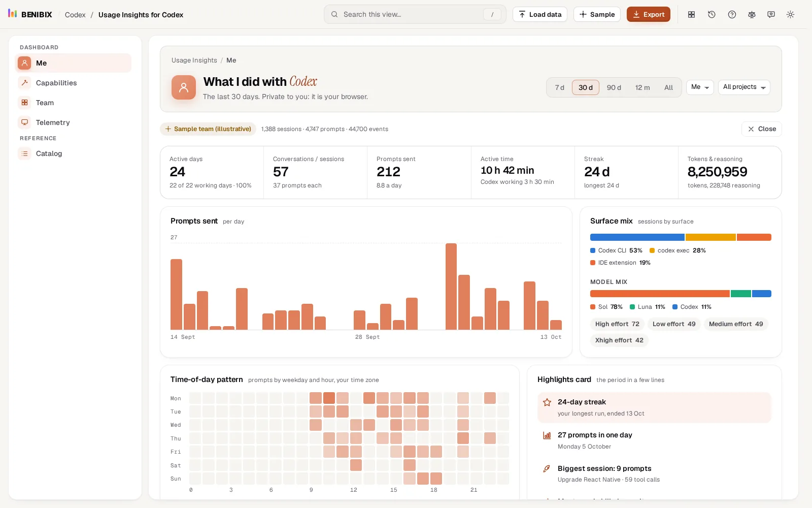Focus the Search this view field
Image resolution: width=812 pixels, height=508 pixels.
point(415,14)
